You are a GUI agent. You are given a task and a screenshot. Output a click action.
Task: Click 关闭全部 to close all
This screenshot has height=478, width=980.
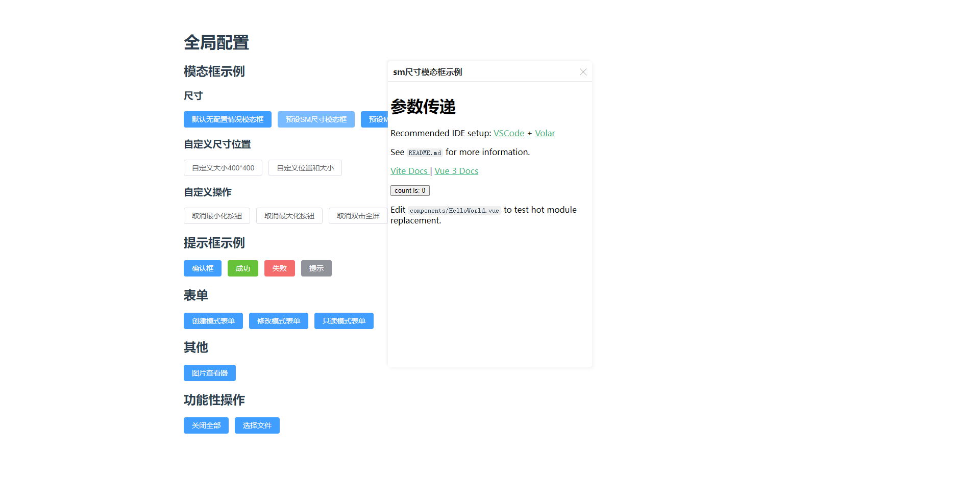(x=206, y=425)
